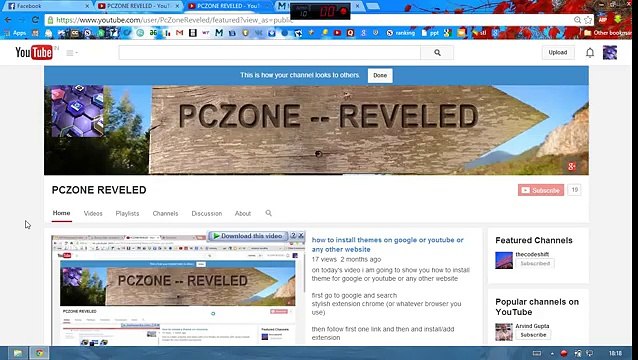
Task: Open Windows Explorer from taskbar
Action: pyautogui.click(x=17, y=353)
